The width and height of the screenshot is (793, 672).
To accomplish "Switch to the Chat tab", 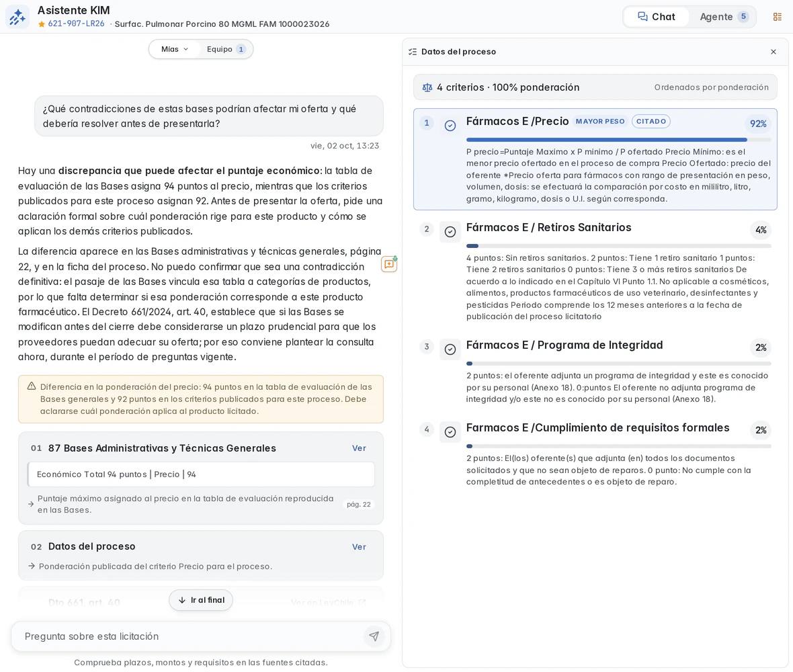I will 656,17.
